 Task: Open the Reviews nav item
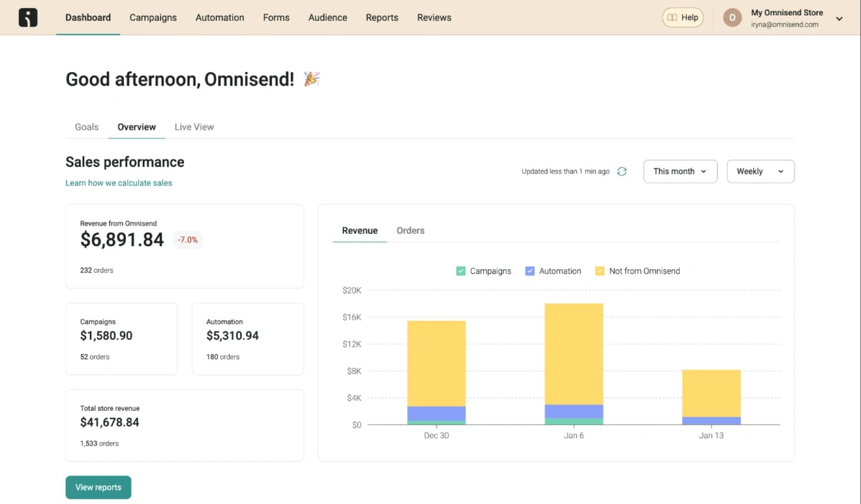pos(434,18)
